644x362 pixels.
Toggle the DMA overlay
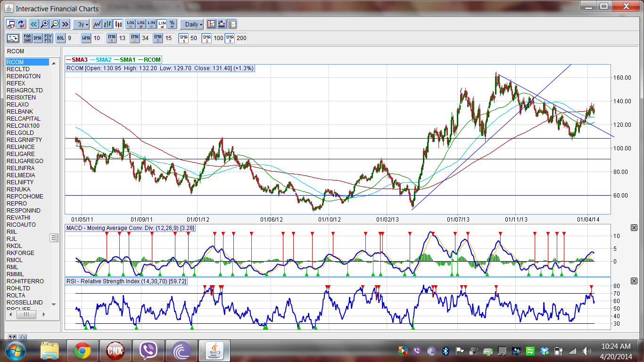[x=37, y=38]
